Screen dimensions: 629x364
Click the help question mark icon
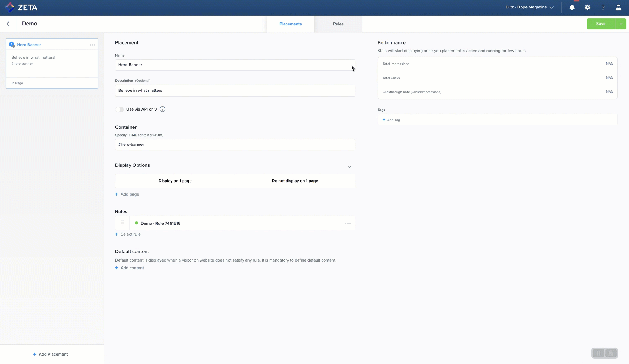[603, 7]
